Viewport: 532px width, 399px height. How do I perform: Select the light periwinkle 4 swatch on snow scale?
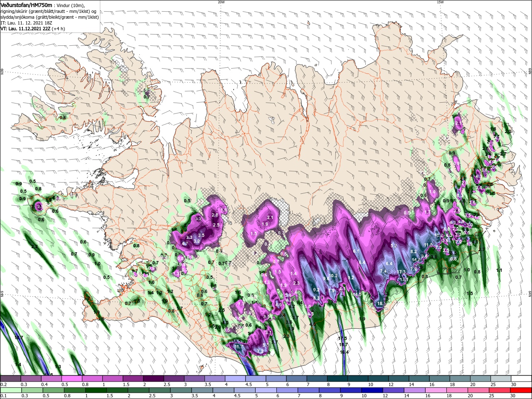235,378
